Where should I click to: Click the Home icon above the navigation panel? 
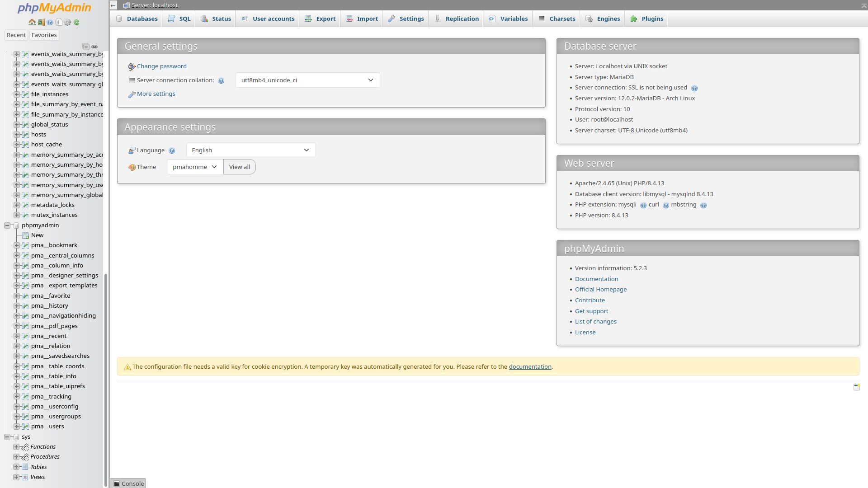pos(32,22)
